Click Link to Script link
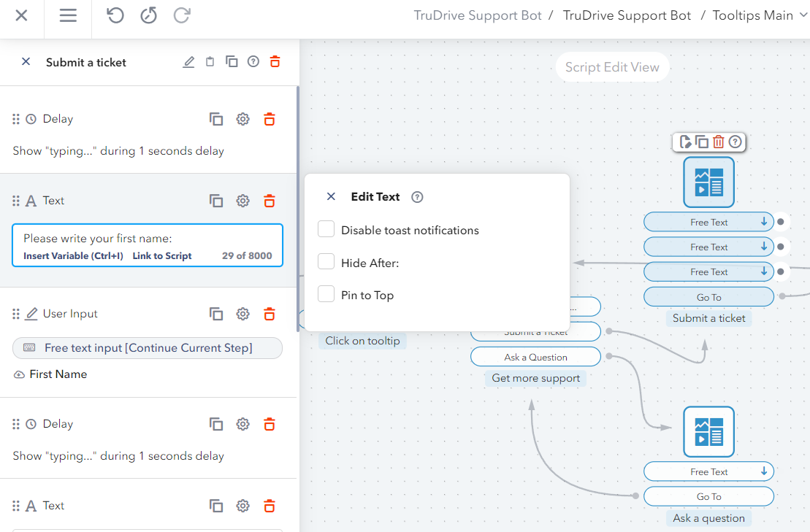The height and width of the screenshot is (532, 810). (x=162, y=256)
